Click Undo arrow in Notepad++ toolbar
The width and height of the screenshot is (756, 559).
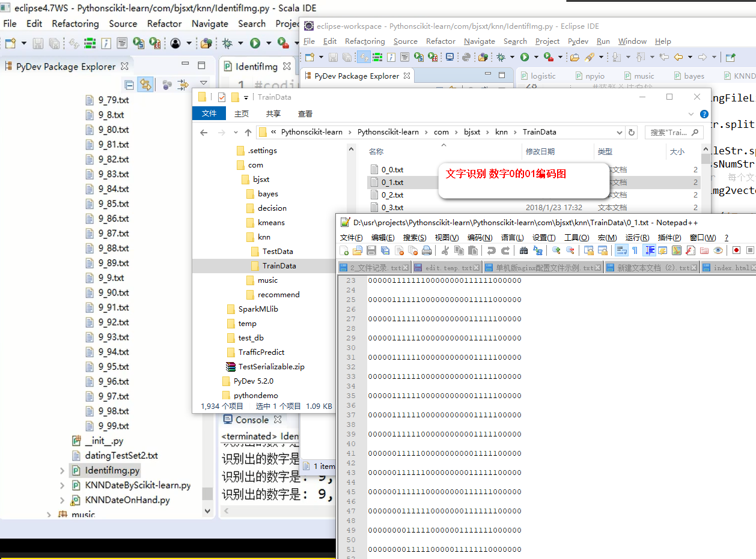click(x=491, y=250)
